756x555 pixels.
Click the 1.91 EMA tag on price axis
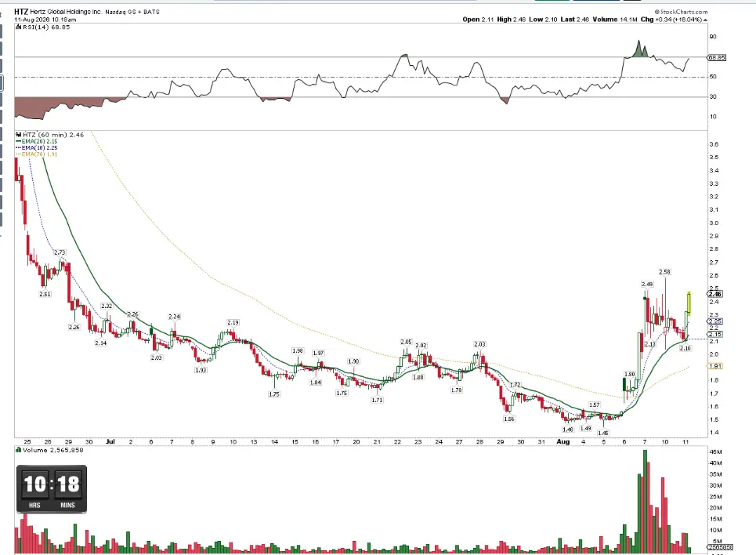point(715,366)
